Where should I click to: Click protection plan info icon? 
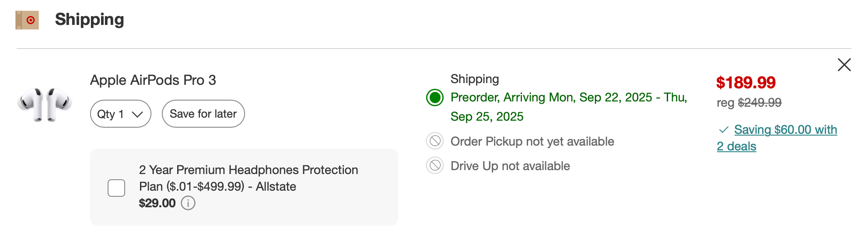pyautogui.click(x=188, y=203)
